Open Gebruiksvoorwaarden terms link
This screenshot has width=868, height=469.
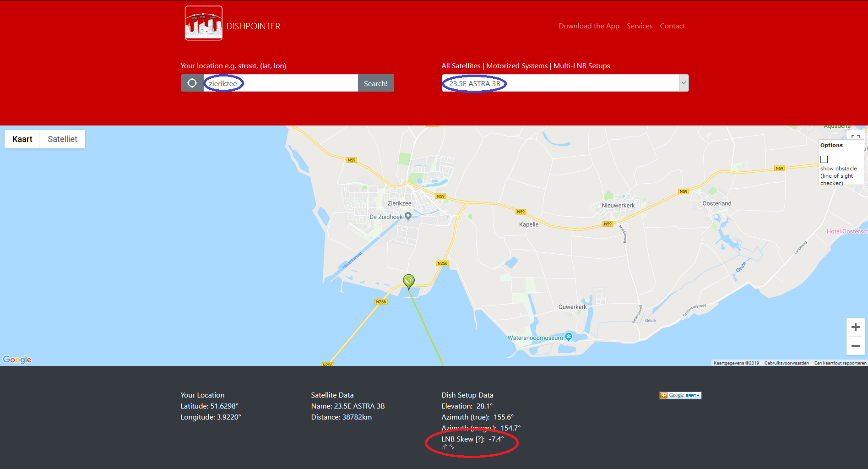(787, 363)
